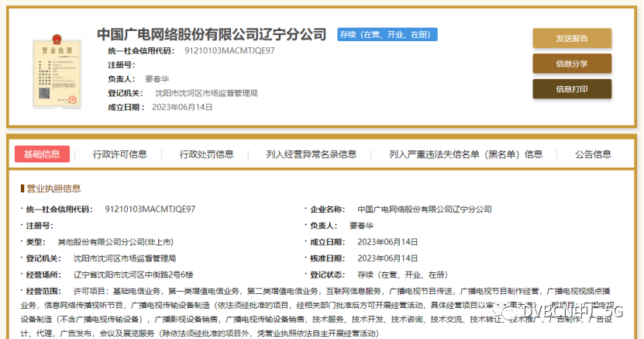Click header registration authority 沈阳市沈河区市场监督管理局
Viewport: 644px width, 339px height.
[x=206, y=93]
